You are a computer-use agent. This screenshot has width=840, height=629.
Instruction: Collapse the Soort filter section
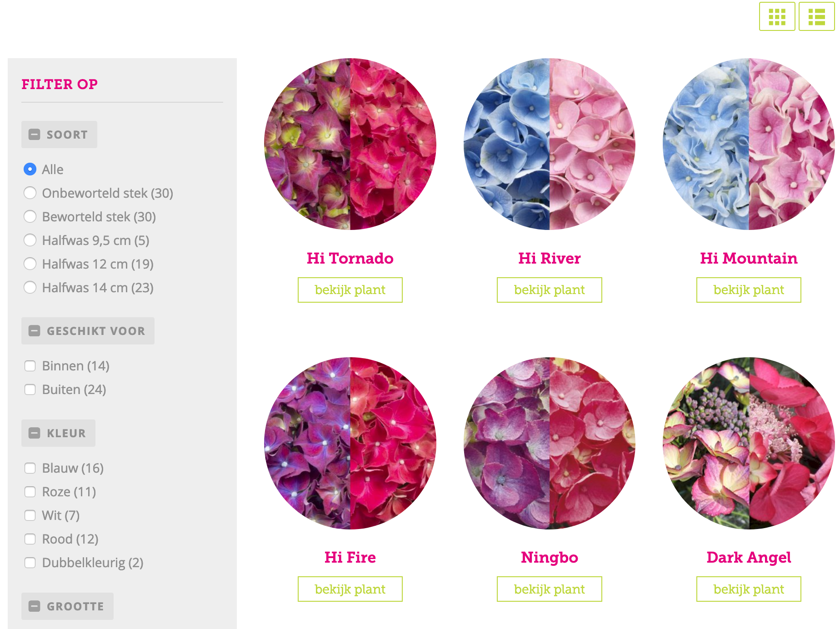(x=59, y=135)
